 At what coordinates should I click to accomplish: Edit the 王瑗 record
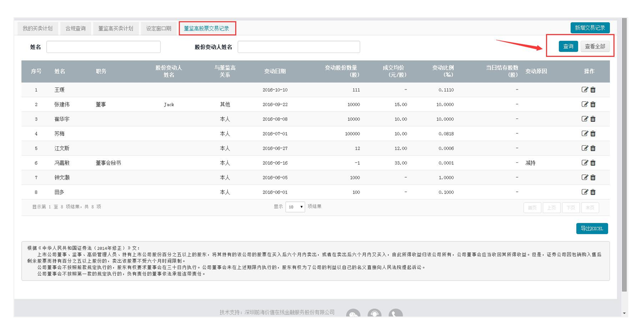584,89
